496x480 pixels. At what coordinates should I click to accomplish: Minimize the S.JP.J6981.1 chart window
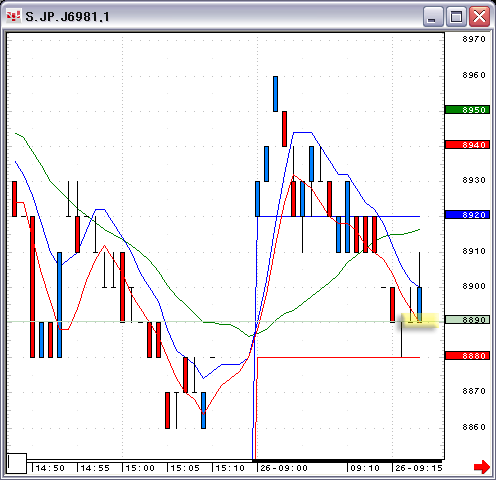click(x=433, y=17)
